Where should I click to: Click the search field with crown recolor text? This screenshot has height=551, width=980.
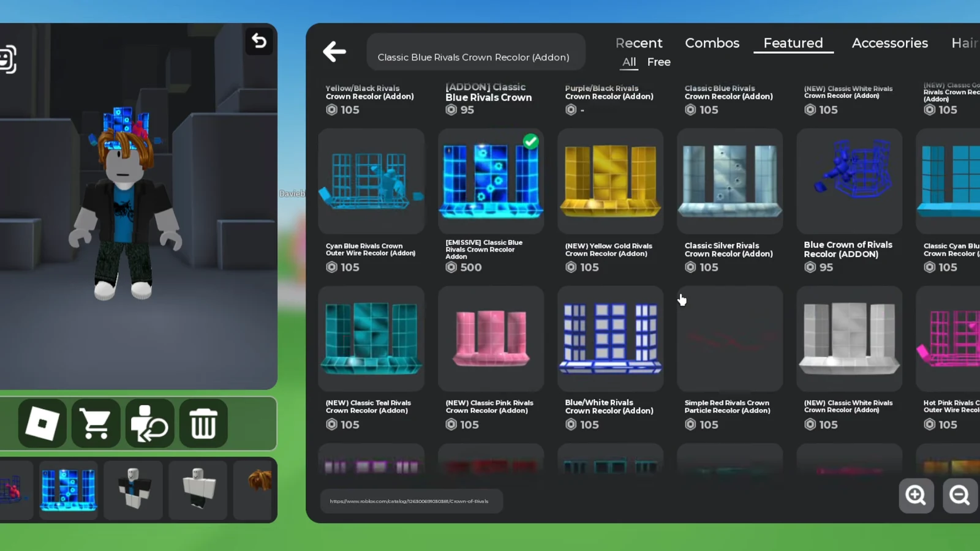pos(476,52)
